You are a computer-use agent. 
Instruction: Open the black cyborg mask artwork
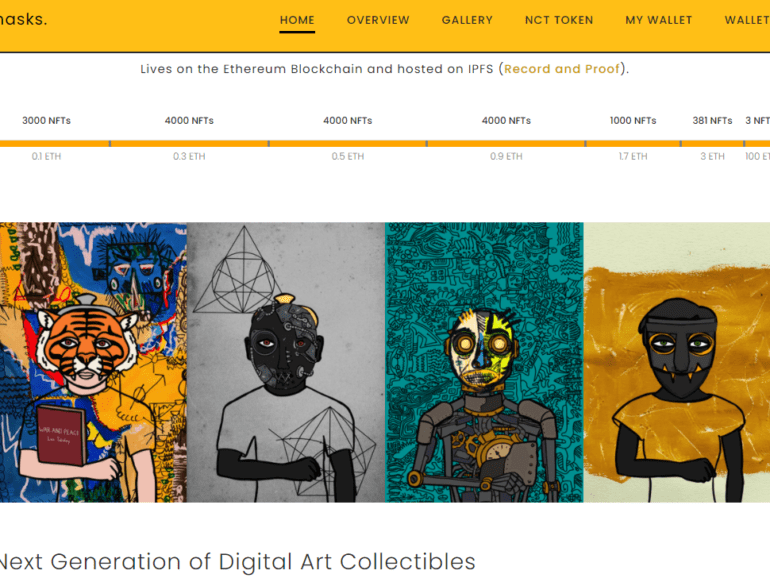pos(286,362)
